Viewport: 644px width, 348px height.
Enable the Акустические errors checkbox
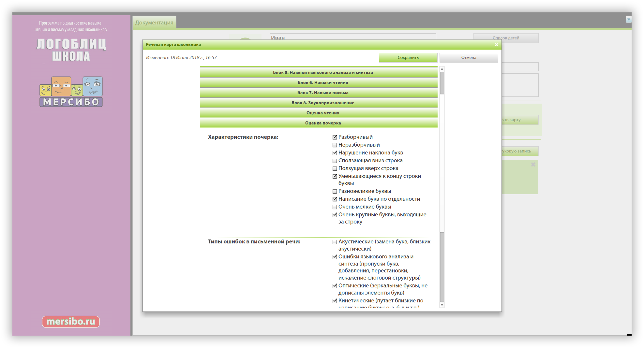click(x=335, y=242)
